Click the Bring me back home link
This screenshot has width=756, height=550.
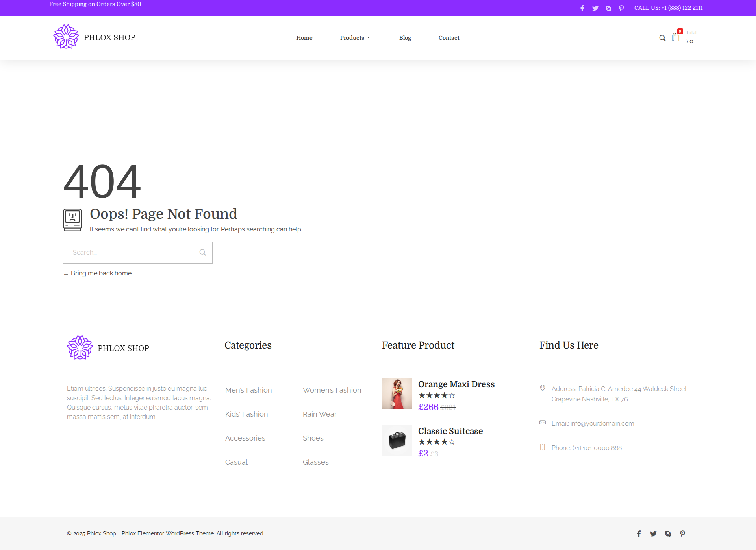(101, 273)
